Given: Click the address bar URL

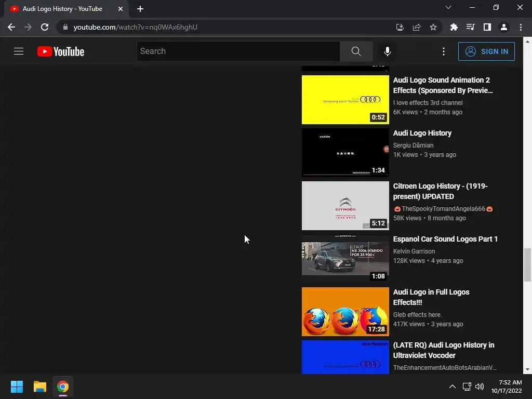Looking at the screenshot, I should [136, 27].
